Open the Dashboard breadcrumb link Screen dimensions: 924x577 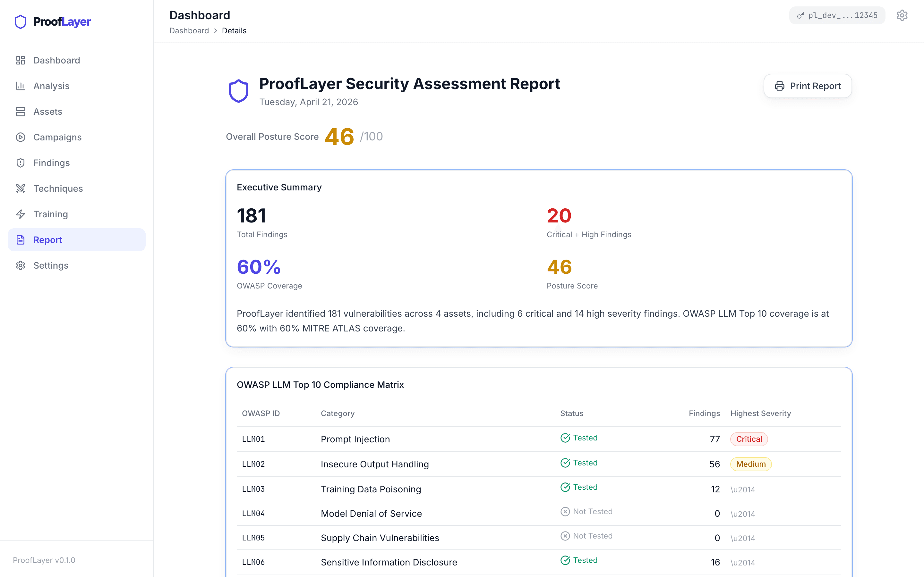pyautogui.click(x=189, y=30)
